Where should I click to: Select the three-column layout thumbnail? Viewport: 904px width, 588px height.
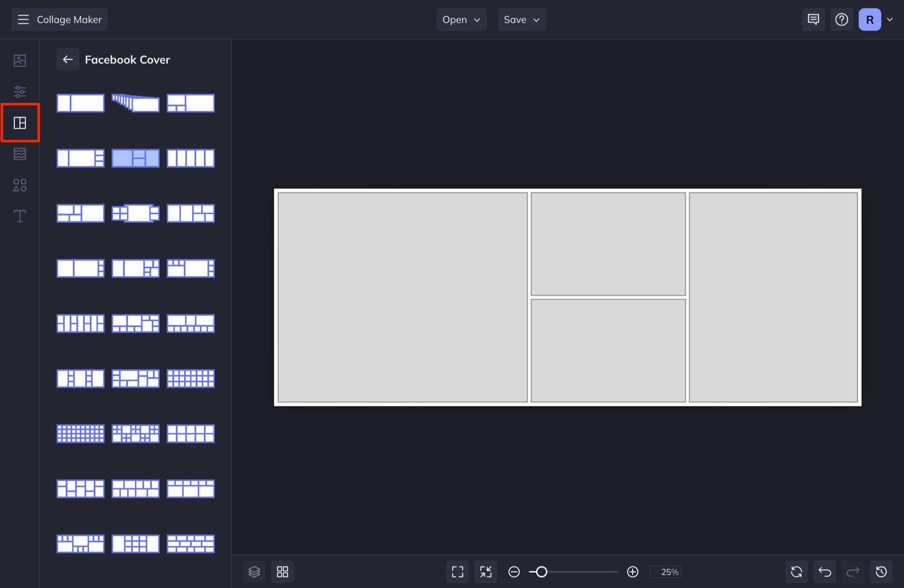[x=135, y=158]
